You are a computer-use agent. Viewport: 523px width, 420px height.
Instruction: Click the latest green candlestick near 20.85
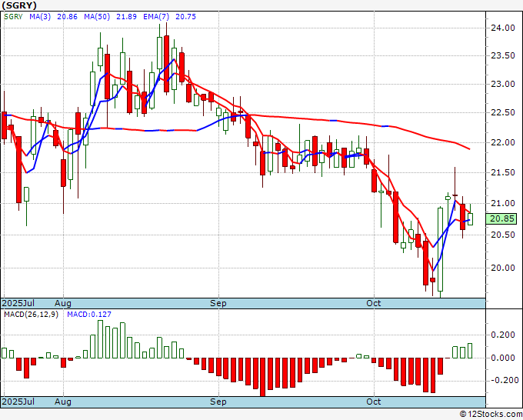[470, 218]
